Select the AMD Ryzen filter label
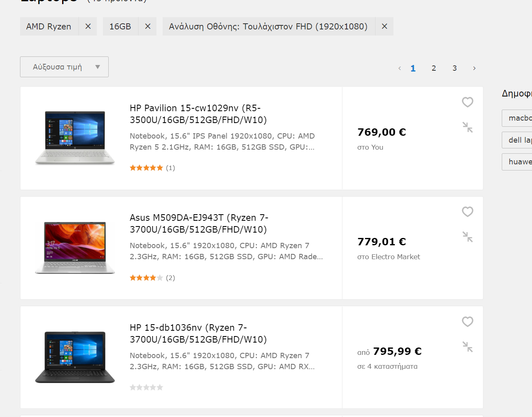This screenshot has width=532, height=417. (49, 26)
